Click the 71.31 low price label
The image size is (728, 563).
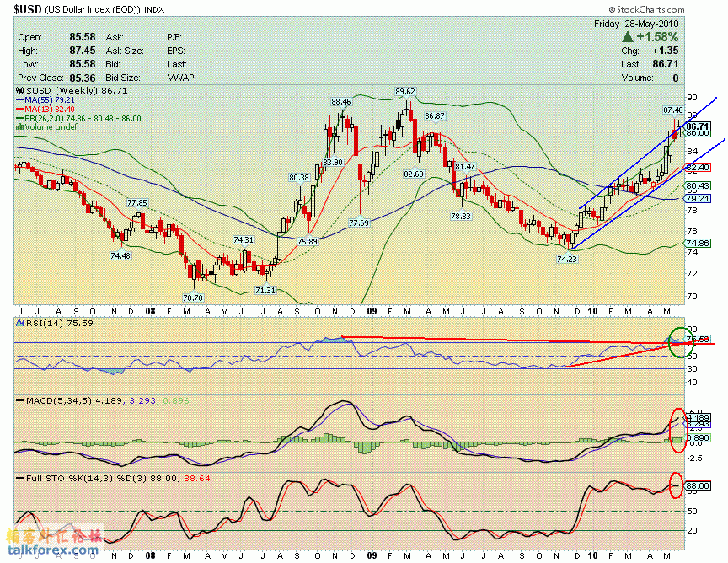265,290
